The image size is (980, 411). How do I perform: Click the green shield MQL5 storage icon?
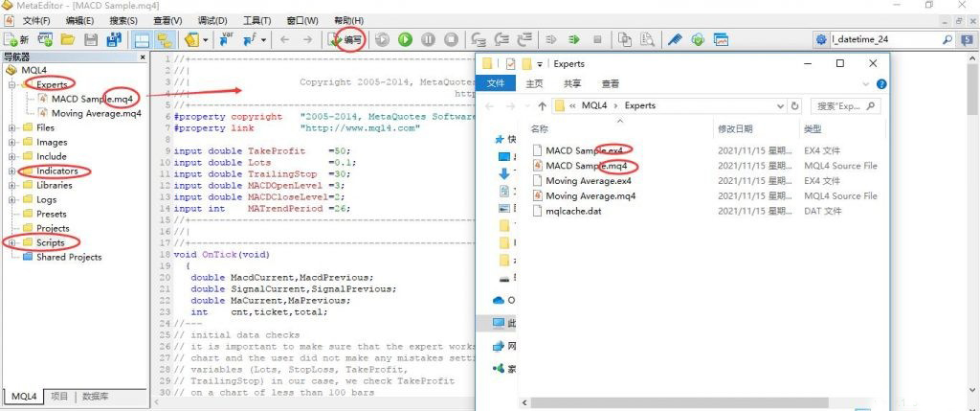click(698, 39)
